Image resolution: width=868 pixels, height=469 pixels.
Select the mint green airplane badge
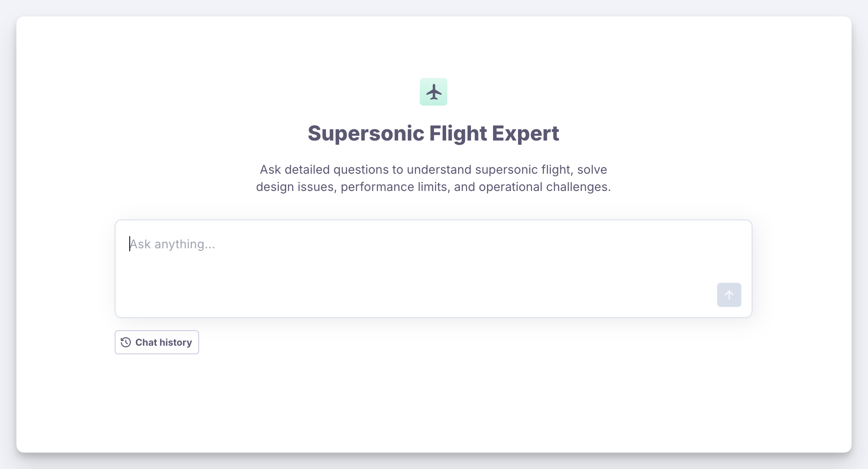(x=434, y=92)
